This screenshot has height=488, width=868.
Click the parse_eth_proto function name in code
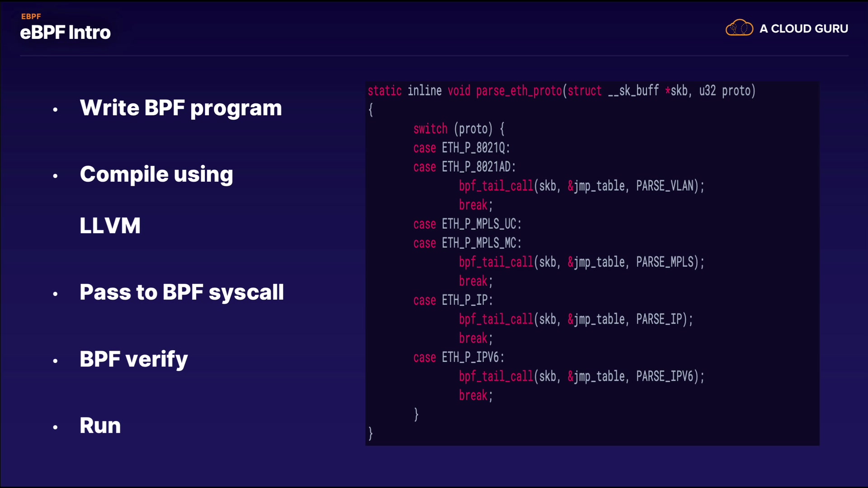click(519, 91)
